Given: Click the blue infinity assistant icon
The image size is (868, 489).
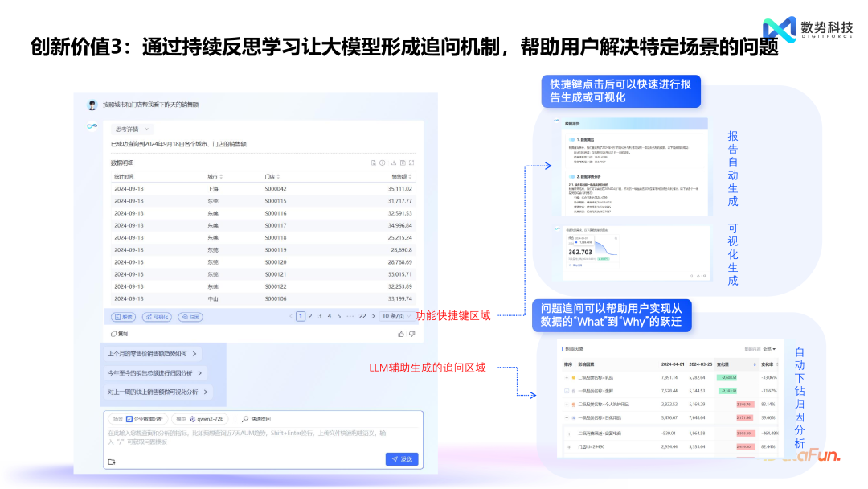Looking at the screenshot, I should tap(92, 126).
